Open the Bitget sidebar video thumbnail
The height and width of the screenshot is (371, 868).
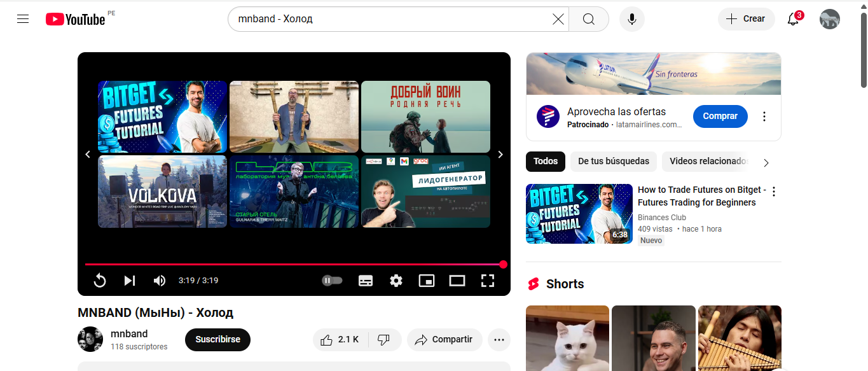579,214
